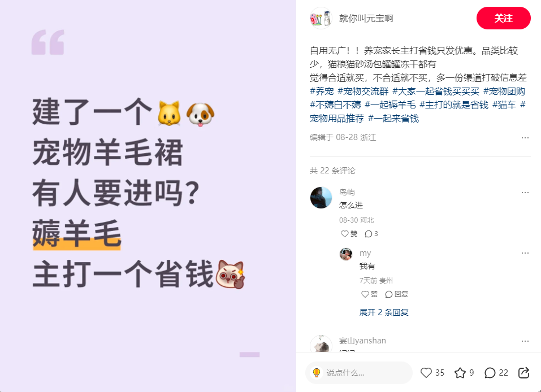Favorite the post with the star icon
Viewport: 541px width, 392px height.
460,373
